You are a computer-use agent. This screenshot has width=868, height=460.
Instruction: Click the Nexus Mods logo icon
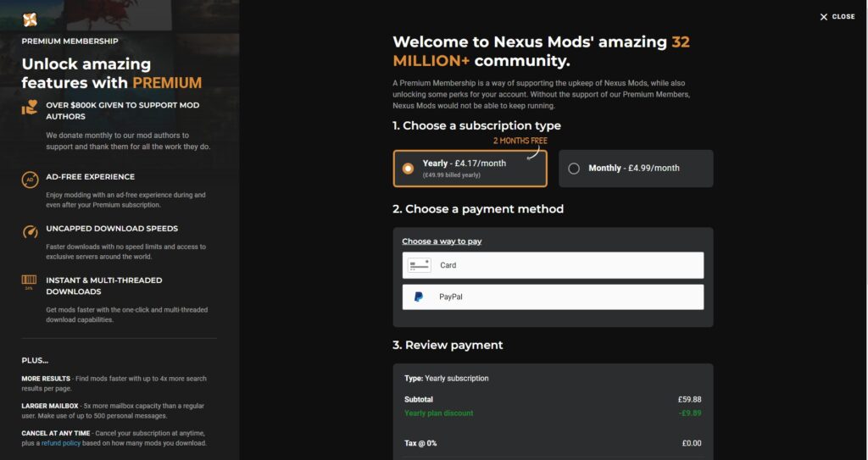point(30,20)
